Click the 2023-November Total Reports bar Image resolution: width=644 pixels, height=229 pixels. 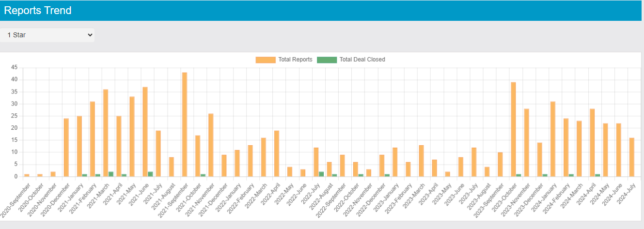526,143
